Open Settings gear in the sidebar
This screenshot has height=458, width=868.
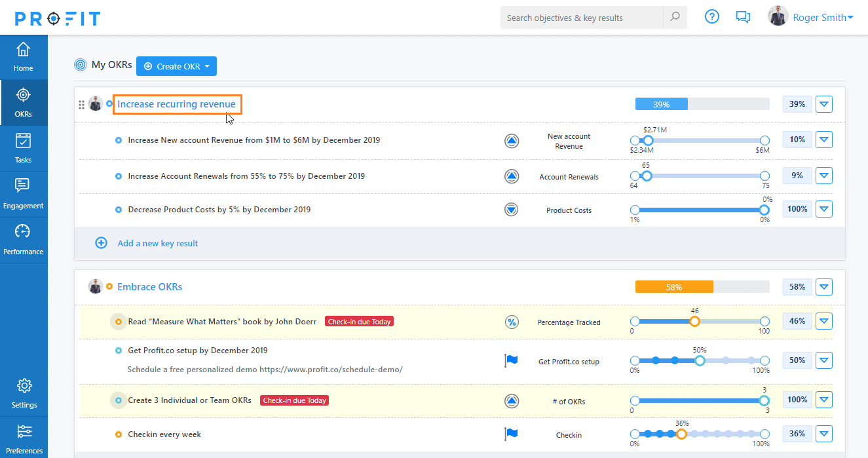[x=24, y=393]
